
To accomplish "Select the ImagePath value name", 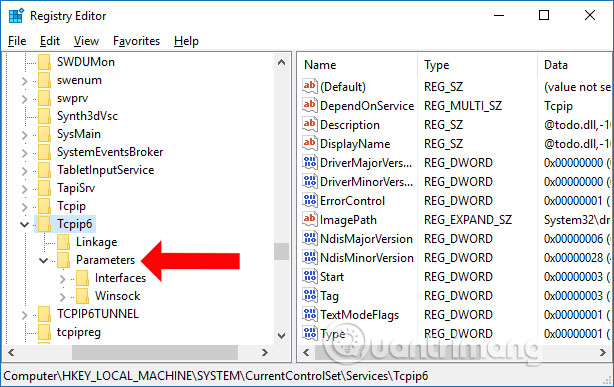I will (x=348, y=220).
